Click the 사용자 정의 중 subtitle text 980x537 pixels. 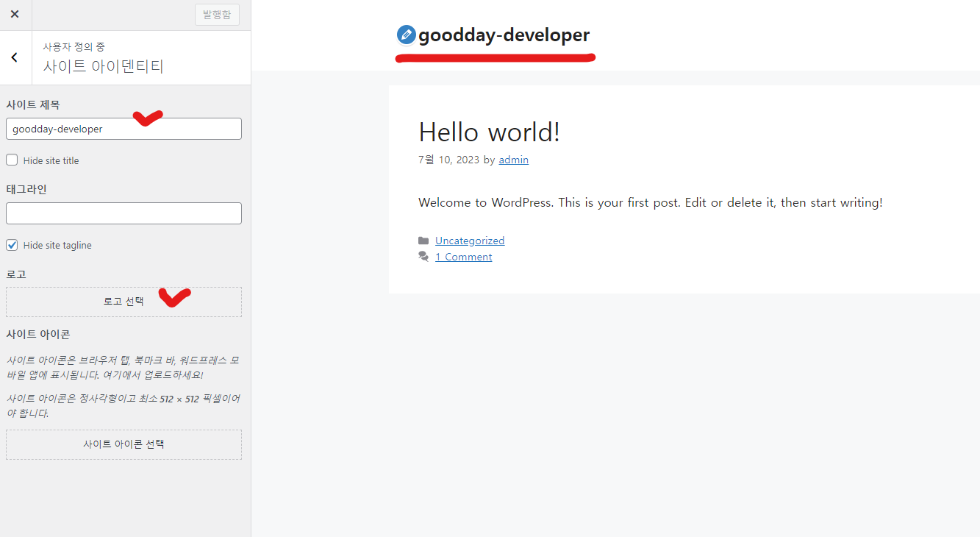click(74, 46)
